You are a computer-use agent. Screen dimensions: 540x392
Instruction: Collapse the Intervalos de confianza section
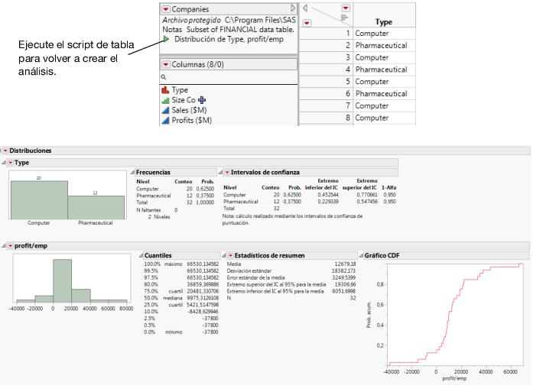point(220,172)
